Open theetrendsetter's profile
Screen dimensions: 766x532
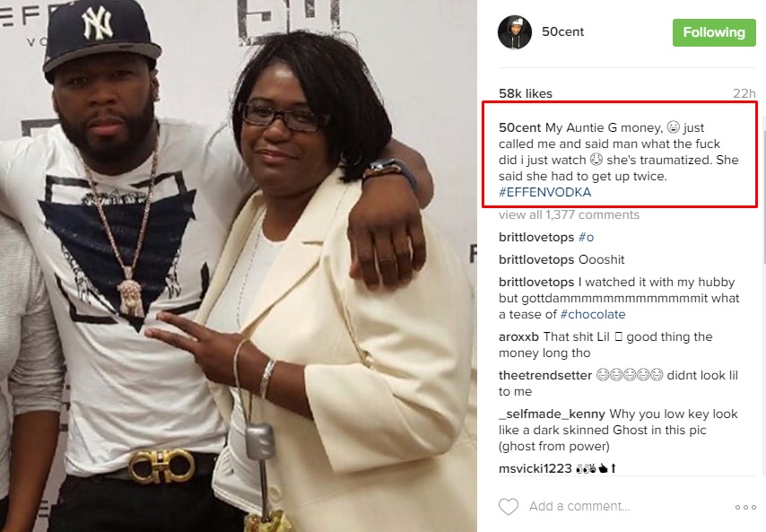coord(545,375)
